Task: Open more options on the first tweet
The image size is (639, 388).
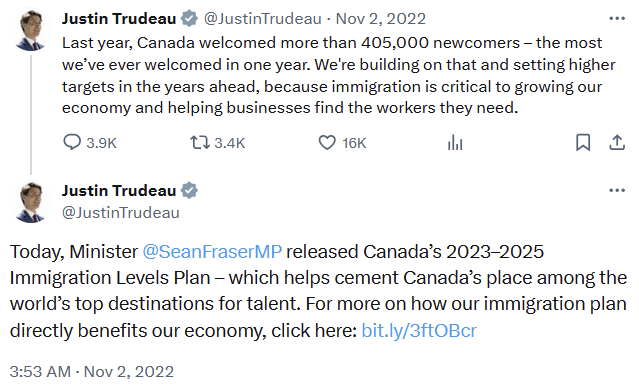Action: pos(617,18)
